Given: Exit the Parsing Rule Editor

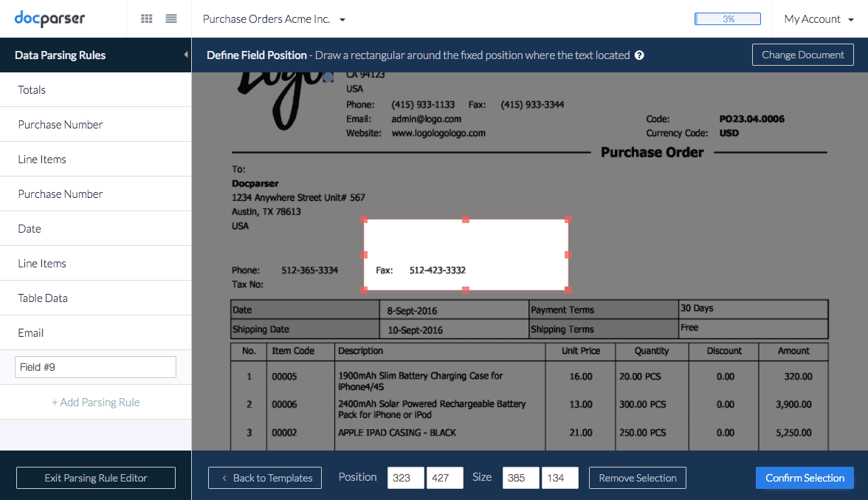Looking at the screenshot, I should click(x=95, y=478).
